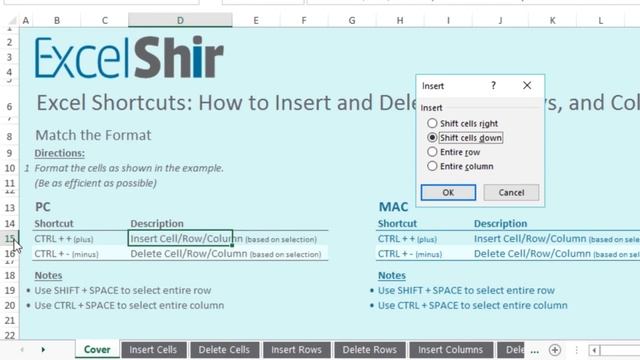The width and height of the screenshot is (640, 360).
Task: Click the PC 'Notes' heading
Action: (x=48, y=276)
